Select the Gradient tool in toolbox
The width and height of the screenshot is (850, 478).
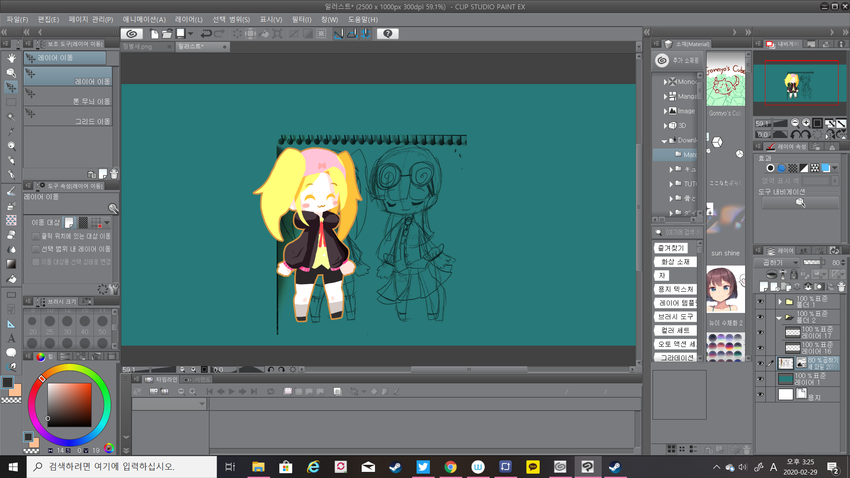click(11, 264)
